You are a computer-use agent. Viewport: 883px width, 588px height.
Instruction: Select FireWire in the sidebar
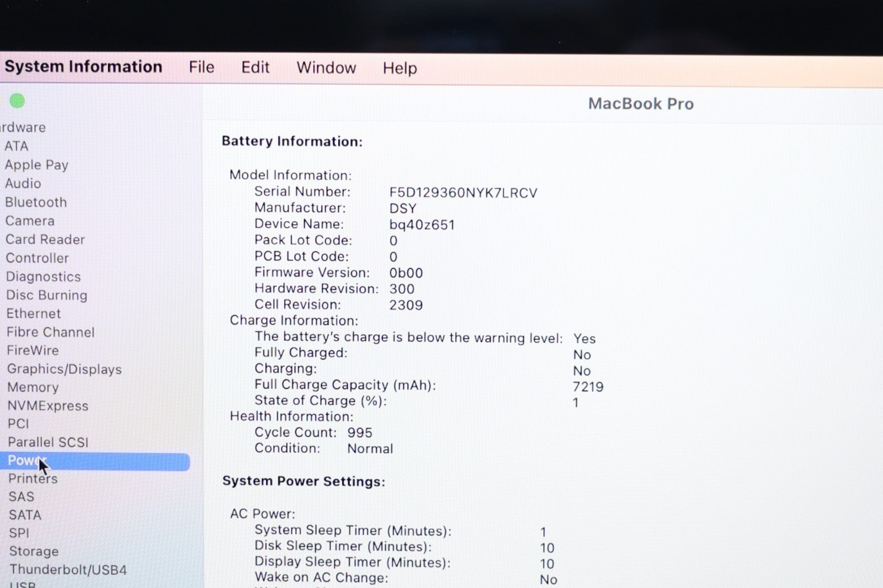click(33, 350)
